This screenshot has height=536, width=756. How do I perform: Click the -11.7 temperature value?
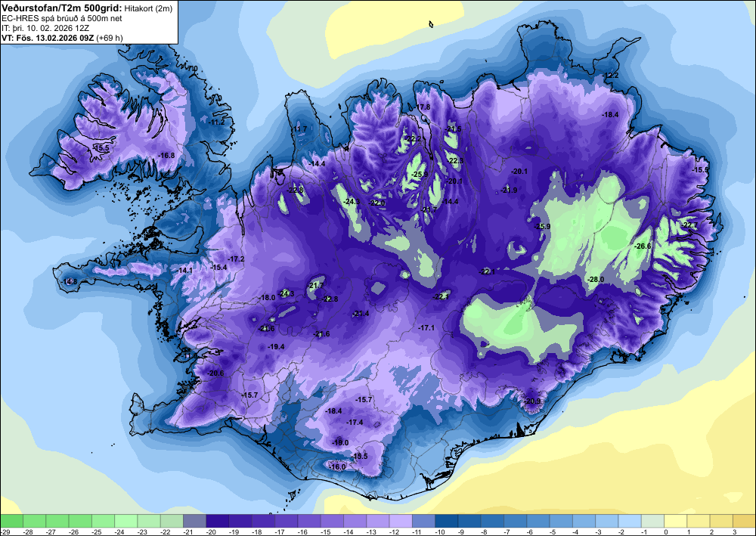tap(299, 129)
